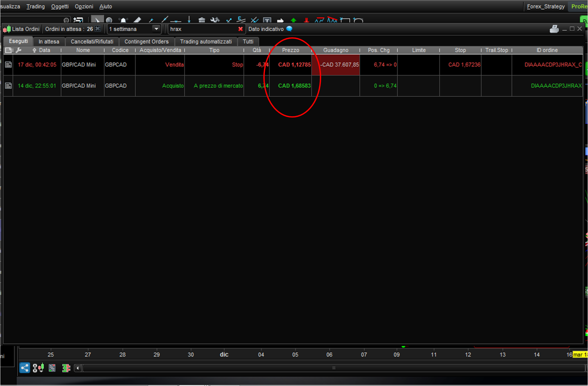
Task: Click the printer icon in Lista Ordini window
Action: pos(554,29)
